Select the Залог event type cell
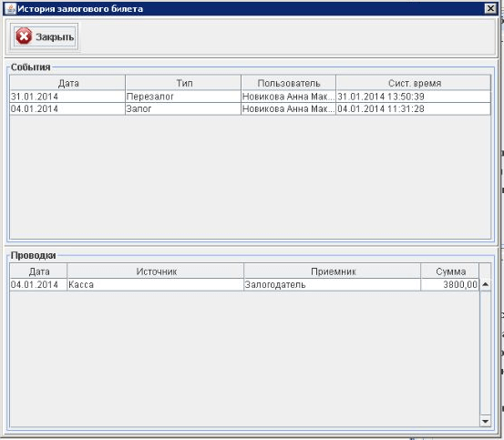This screenshot has height=440, width=504. click(x=183, y=109)
